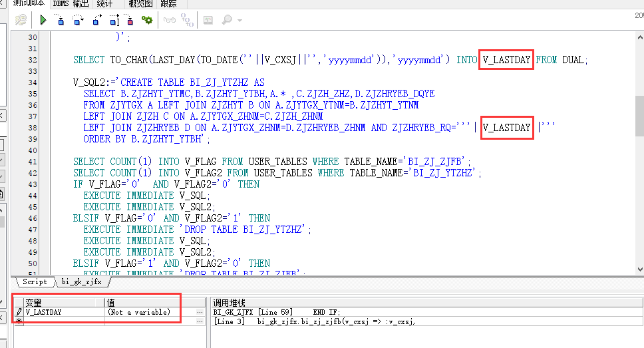The image size is (644, 348).
Task: Click V_LASTDAY in the SELECT INTO line
Action: click(x=506, y=60)
